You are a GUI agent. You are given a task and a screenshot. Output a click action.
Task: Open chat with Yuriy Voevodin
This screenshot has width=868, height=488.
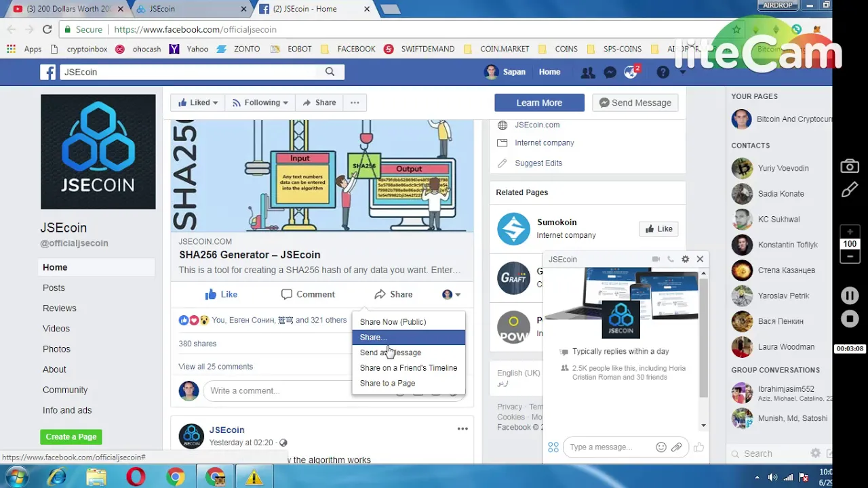click(x=779, y=168)
